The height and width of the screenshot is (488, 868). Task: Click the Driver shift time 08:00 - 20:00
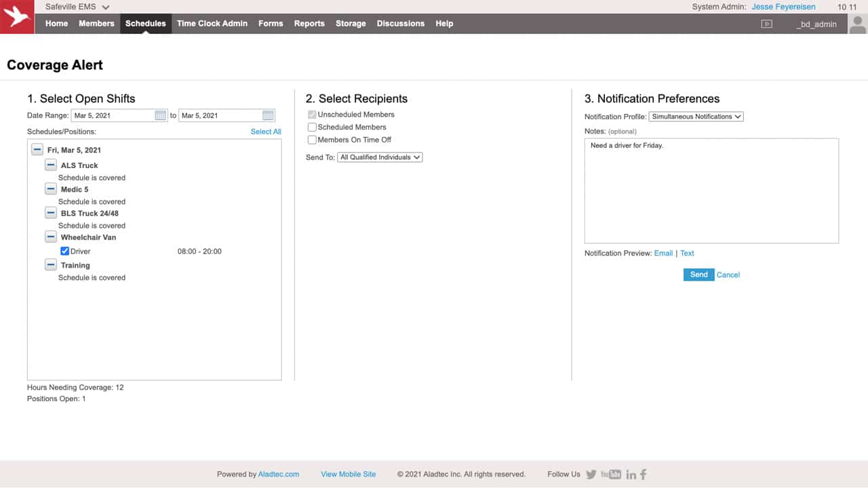(x=199, y=251)
